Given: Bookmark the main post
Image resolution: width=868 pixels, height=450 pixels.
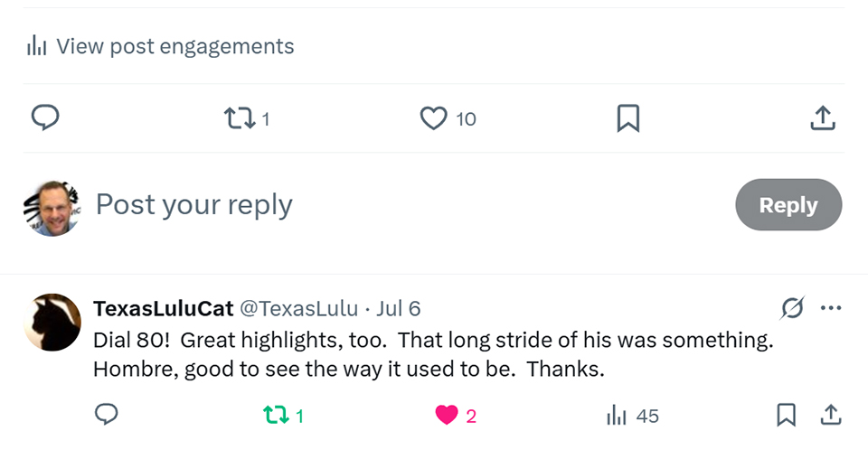Looking at the screenshot, I should coord(627,118).
